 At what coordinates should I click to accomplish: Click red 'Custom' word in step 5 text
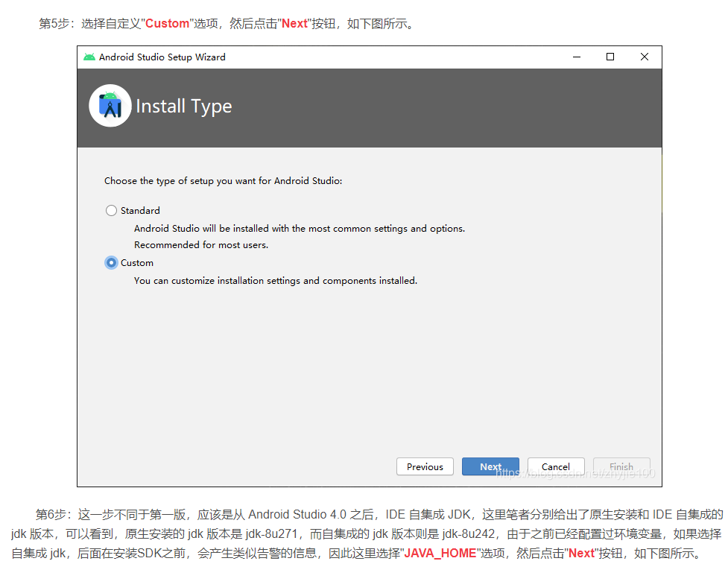167,24
